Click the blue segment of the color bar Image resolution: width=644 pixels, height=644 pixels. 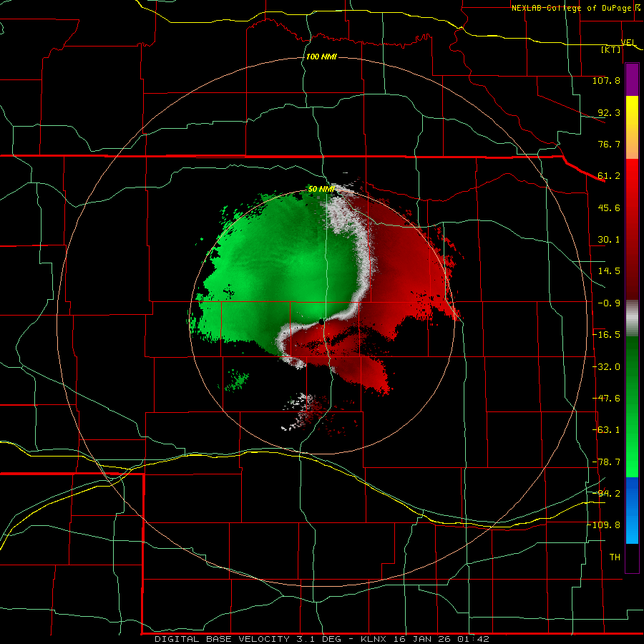coord(632,510)
